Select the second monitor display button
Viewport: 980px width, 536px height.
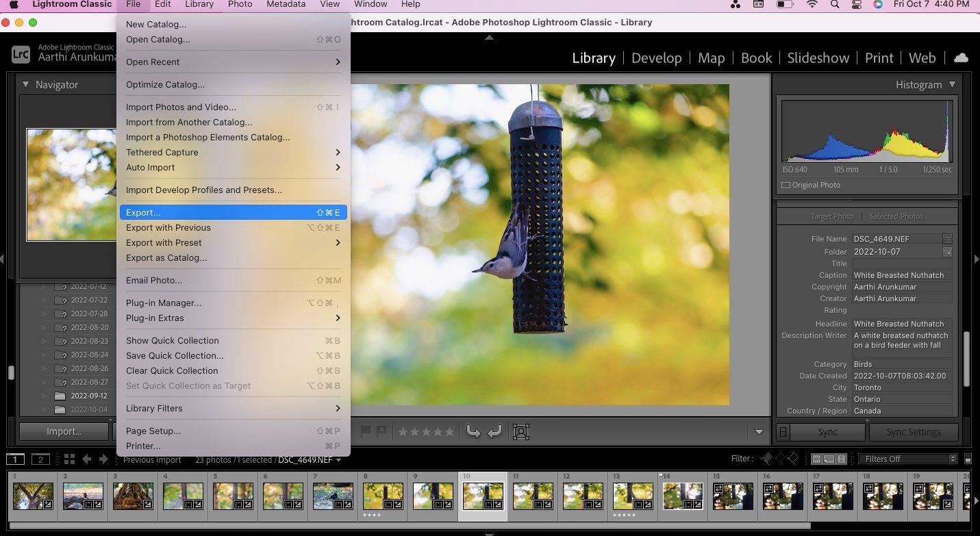[x=40, y=459]
